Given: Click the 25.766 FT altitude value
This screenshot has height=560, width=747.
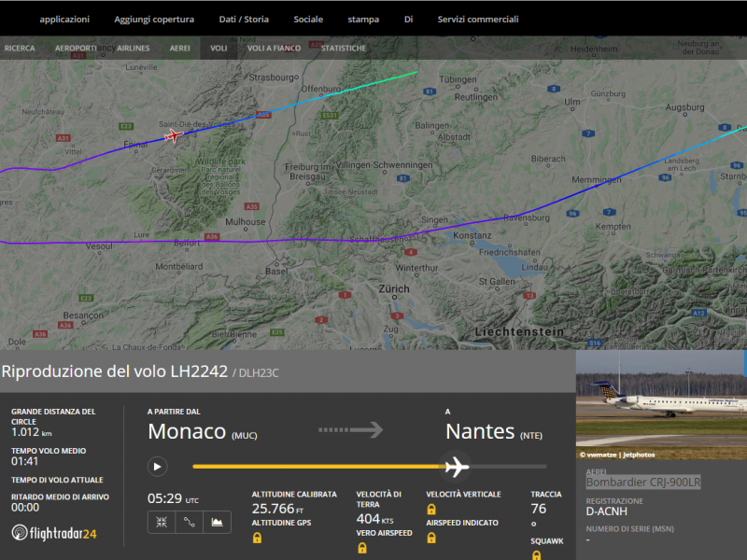Looking at the screenshot, I should pos(277,509).
